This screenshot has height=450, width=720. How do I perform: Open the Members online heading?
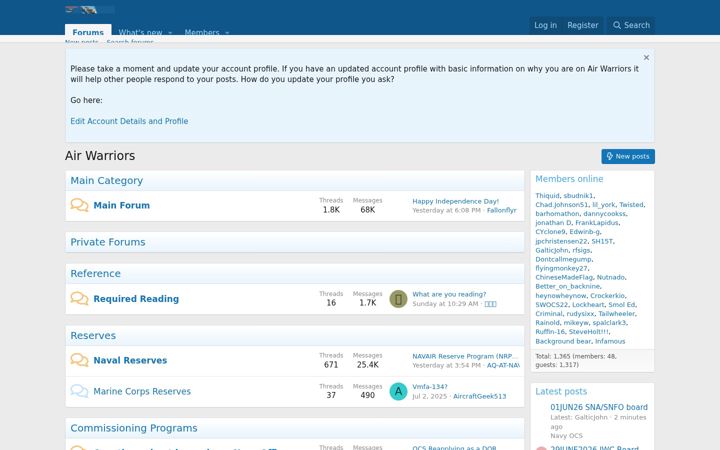click(569, 179)
